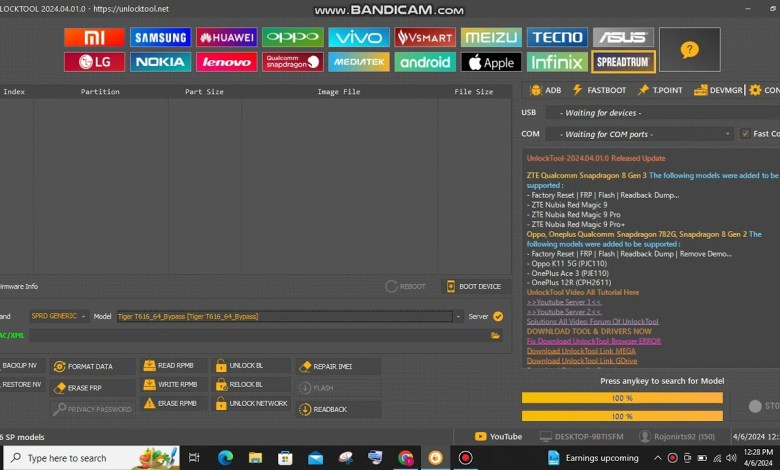
Task: Click the upper 100% progress bar
Action: (x=622, y=398)
